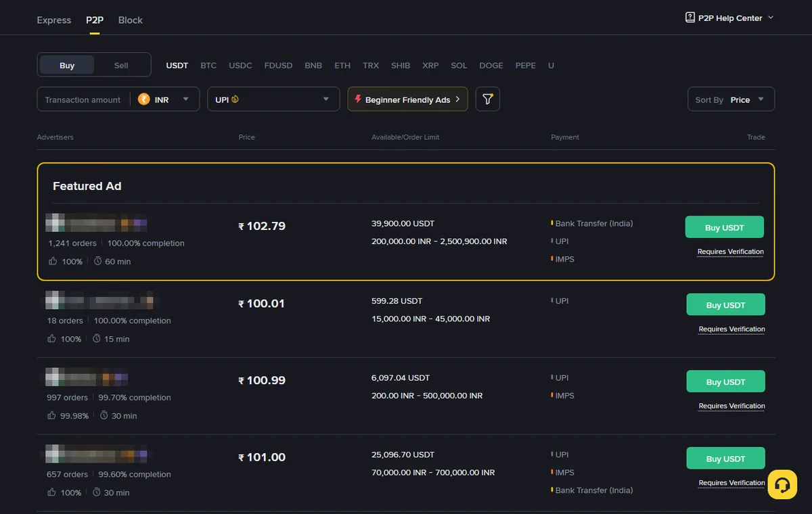Switch to the Block tab
The image size is (812, 514).
(x=131, y=20)
